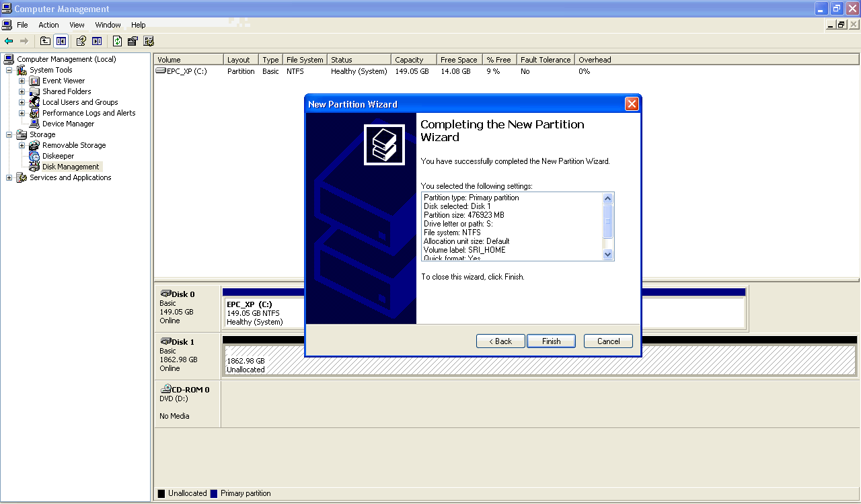Toggle the Show/Hide Console Tree icon
The image size is (861, 504).
[x=61, y=41]
